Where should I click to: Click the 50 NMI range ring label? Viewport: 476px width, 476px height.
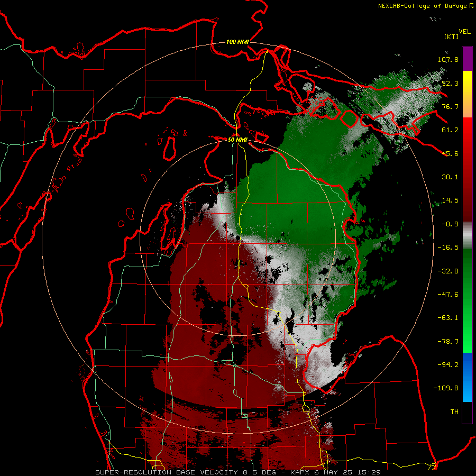coord(237,140)
